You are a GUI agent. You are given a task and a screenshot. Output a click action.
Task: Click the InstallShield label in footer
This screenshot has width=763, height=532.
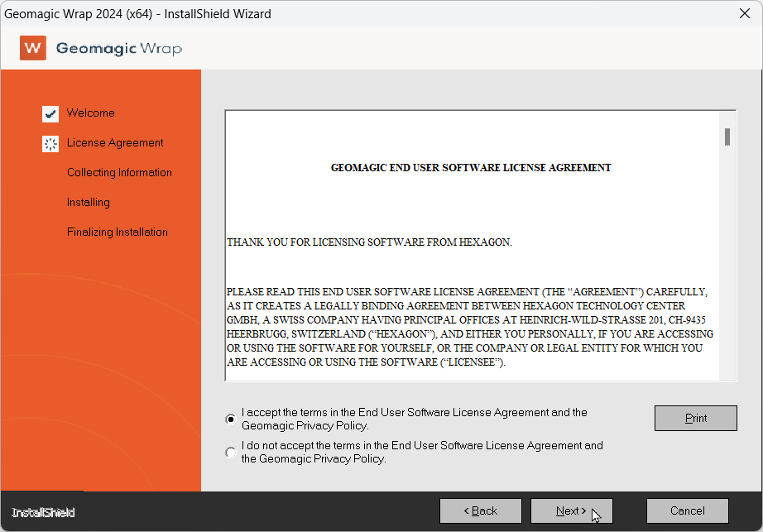43,513
